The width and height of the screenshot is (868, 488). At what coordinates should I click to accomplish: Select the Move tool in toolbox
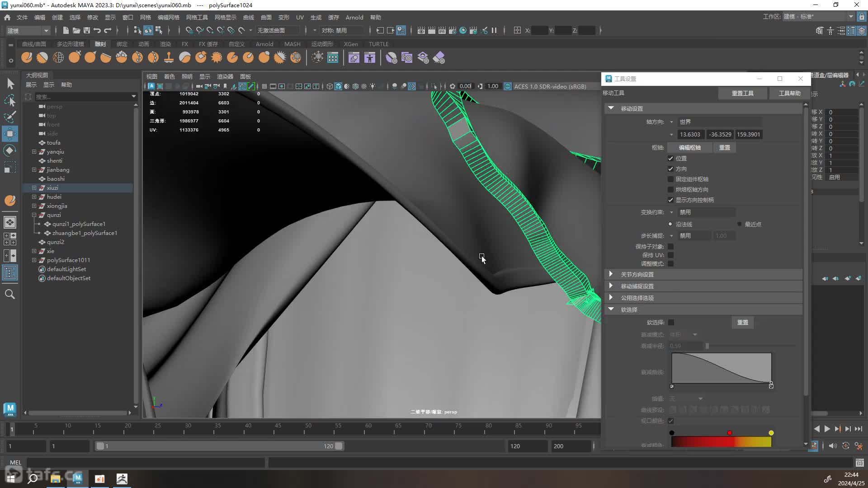(x=10, y=134)
